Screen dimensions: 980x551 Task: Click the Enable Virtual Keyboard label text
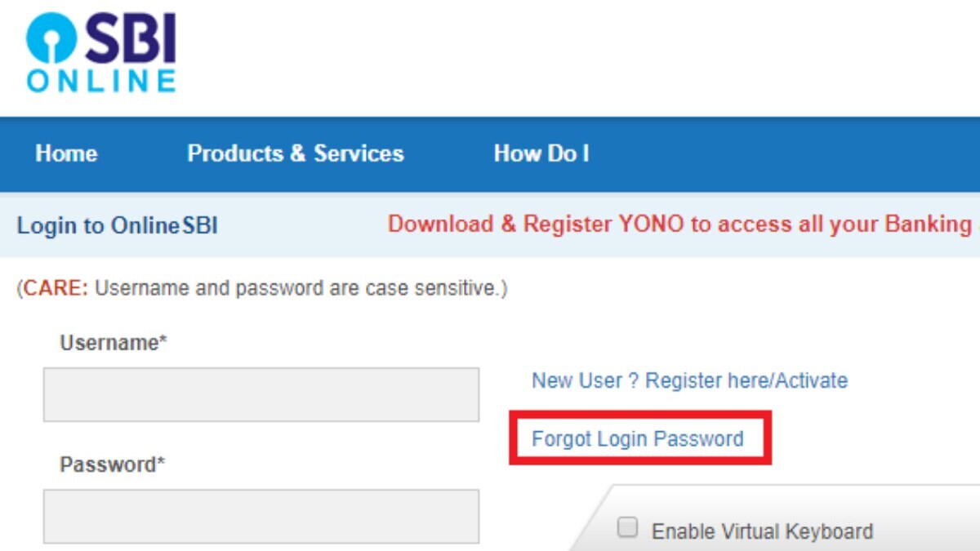[762, 531]
